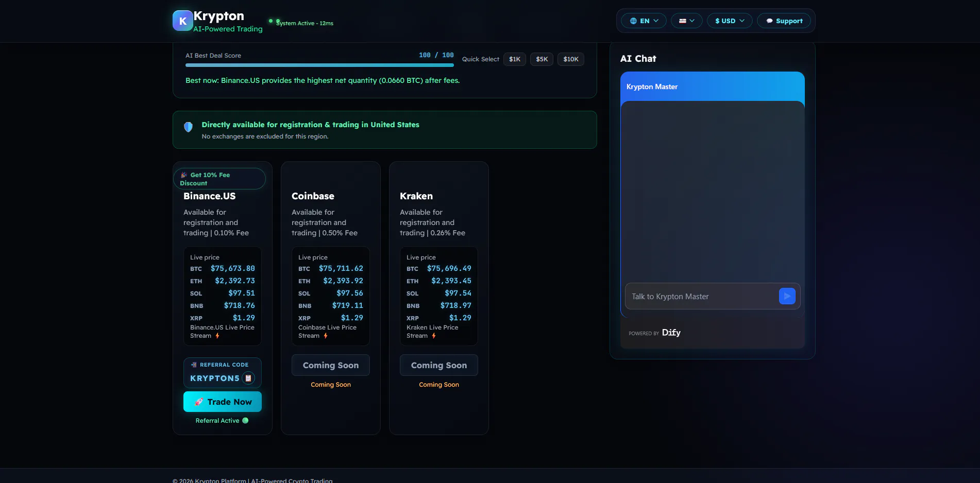Click the Coinbase exchange title
This screenshot has width=980, height=483.
point(313,196)
